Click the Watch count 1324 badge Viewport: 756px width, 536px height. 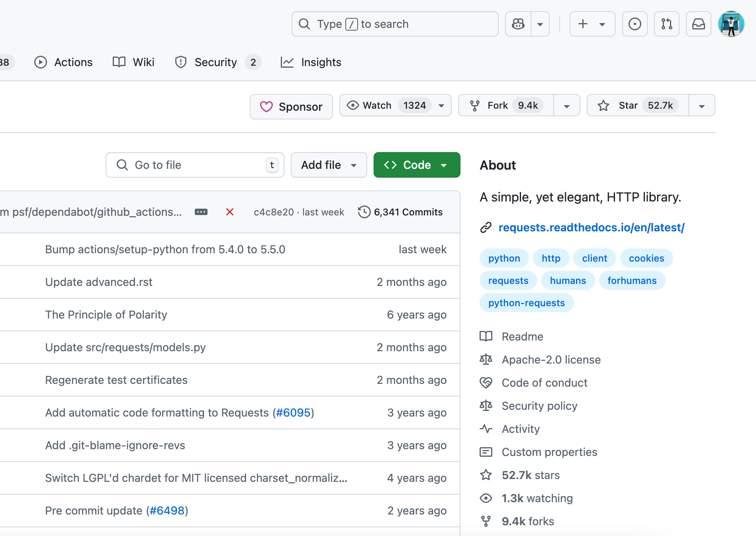click(415, 105)
